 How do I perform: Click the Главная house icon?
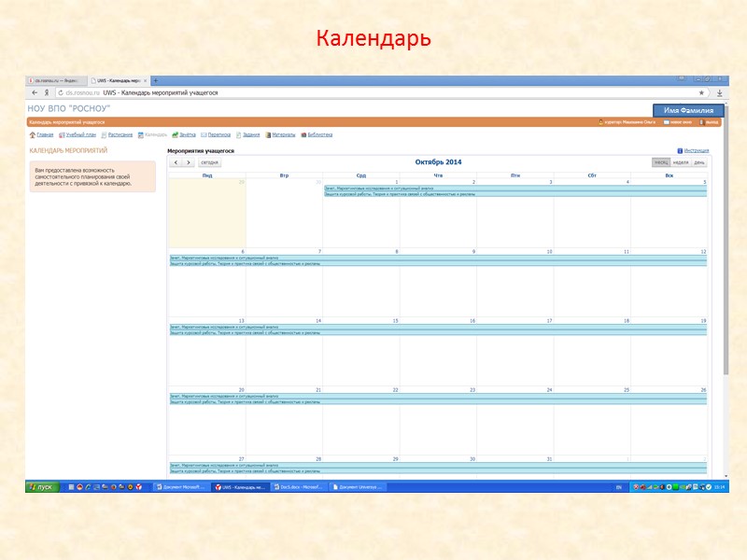(x=33, y=134)
